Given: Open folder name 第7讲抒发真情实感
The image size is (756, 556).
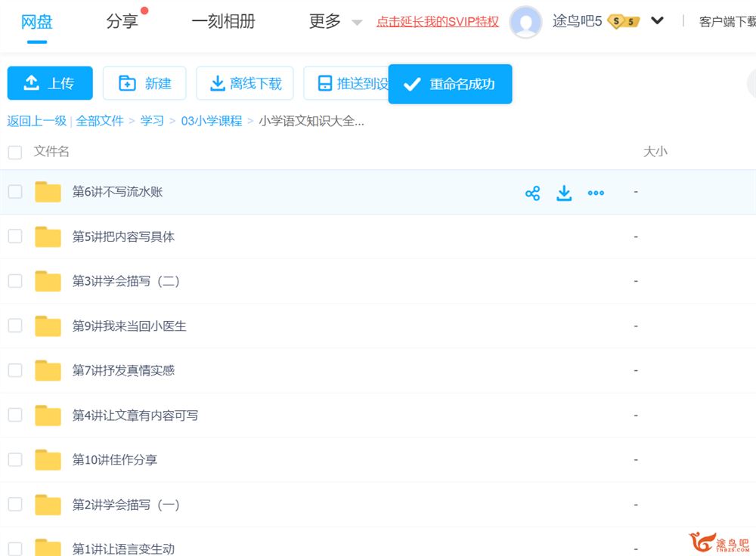Looking at the screenshot, I should (x=123, y=370).
